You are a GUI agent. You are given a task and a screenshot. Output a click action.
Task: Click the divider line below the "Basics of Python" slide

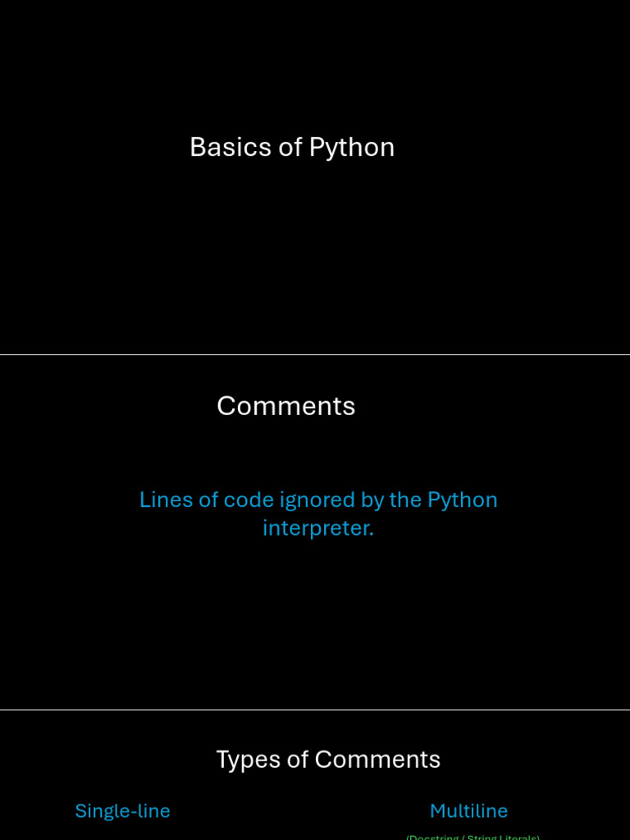tap(315, 355)
